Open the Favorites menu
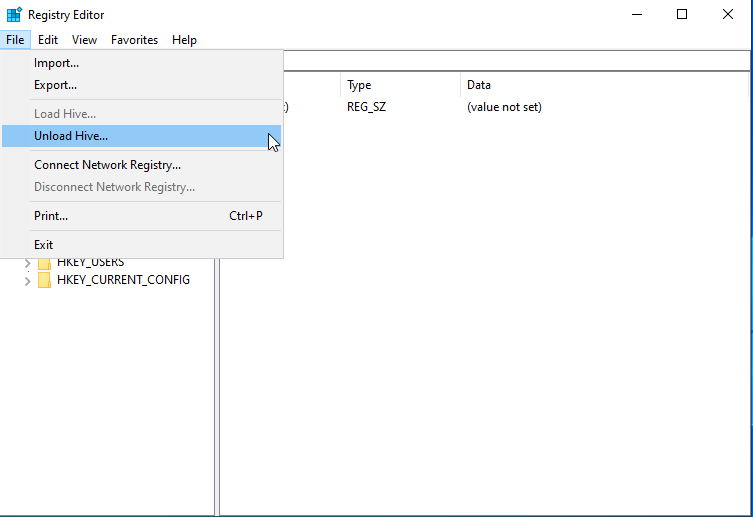Viewport: 753px width, 517px height. [x=134, y=40]
